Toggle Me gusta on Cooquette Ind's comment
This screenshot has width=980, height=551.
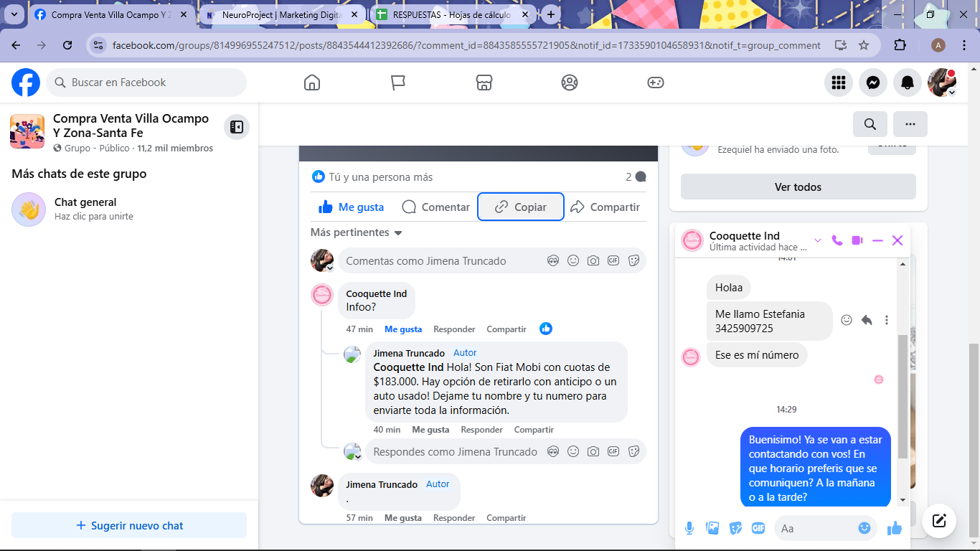point(402,329)
